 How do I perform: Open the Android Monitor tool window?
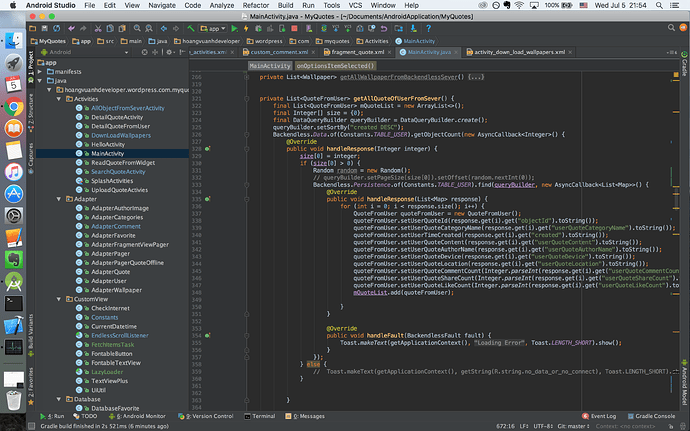point(137,416)
